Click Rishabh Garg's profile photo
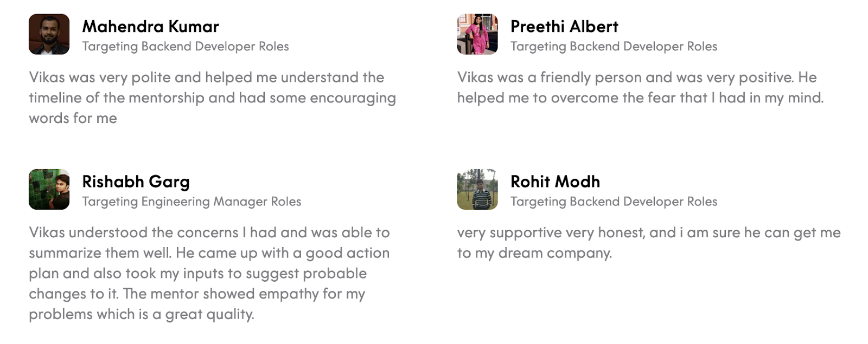Viewport: 868px width, 344px height. click(x=49, y=189)
